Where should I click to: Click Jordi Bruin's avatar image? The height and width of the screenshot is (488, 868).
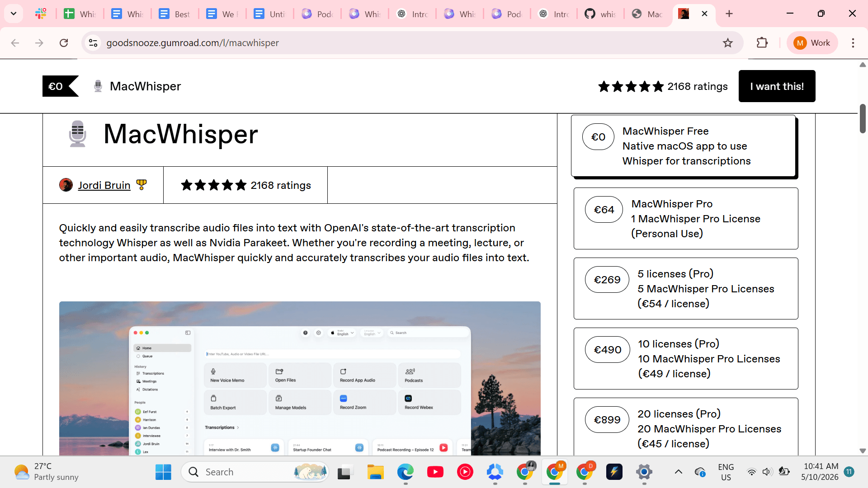tap(66, 185)
